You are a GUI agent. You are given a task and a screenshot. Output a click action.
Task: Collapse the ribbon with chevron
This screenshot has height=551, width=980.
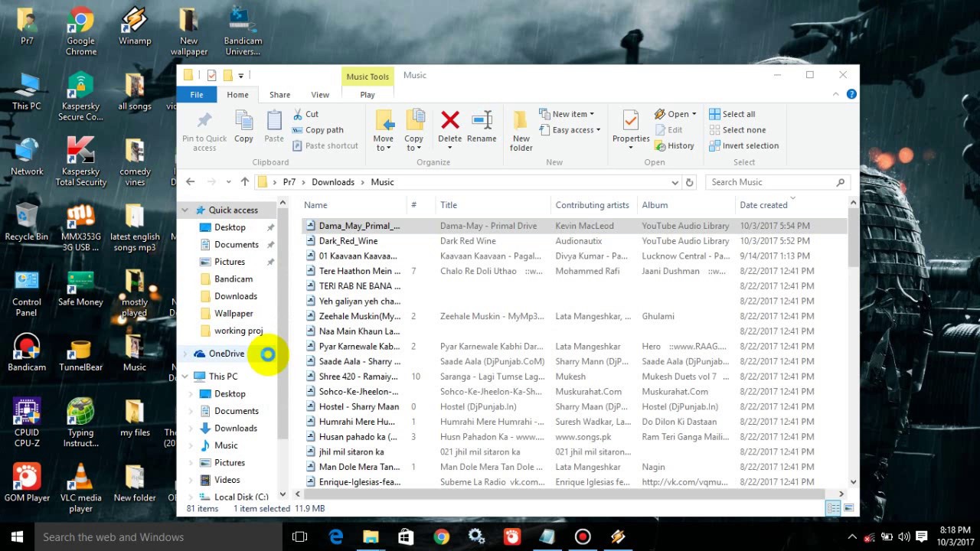coord(836,94)
